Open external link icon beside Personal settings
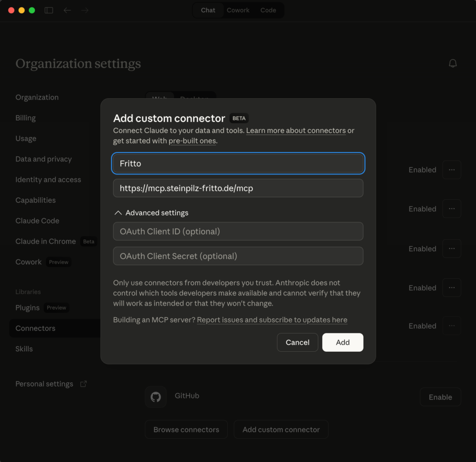 point(84,384)
